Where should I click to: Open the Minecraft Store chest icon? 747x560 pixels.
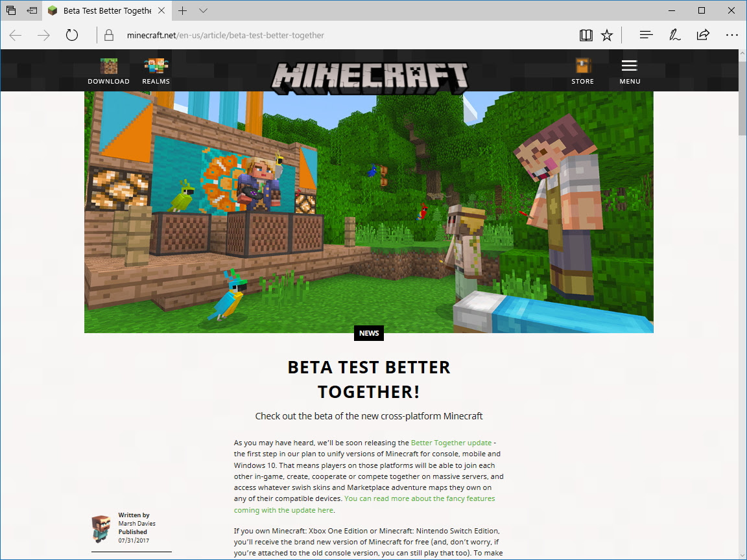(x=583, y=71)
